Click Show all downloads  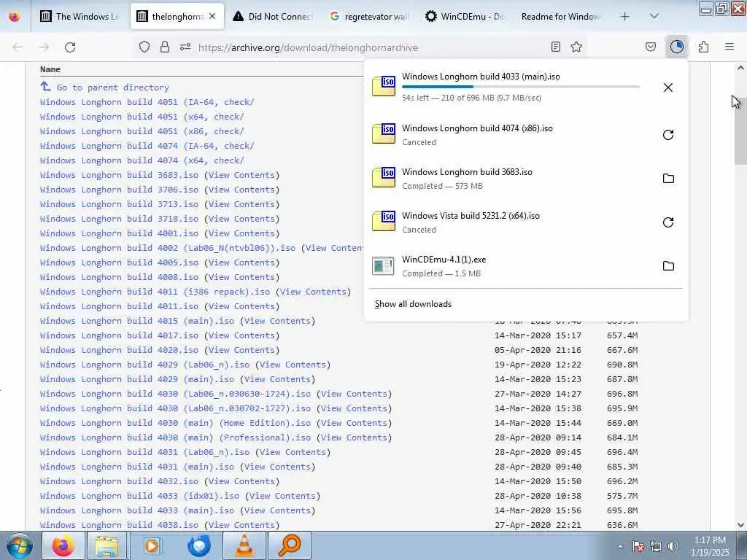(413, 304)
